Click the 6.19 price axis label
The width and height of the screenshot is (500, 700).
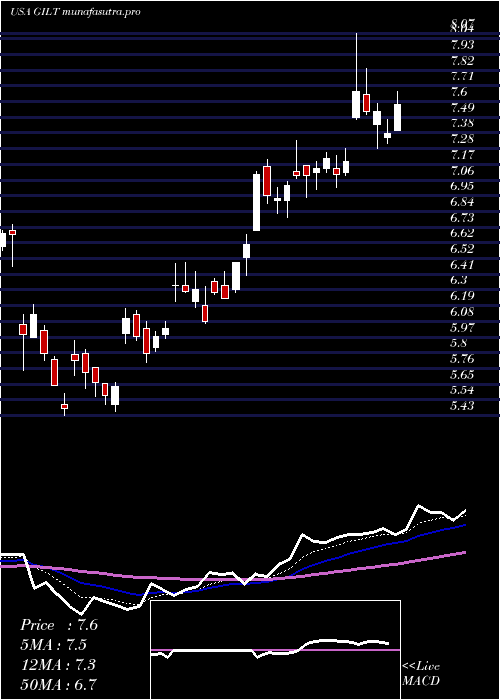pyautogui.click(x=462, y=296)
